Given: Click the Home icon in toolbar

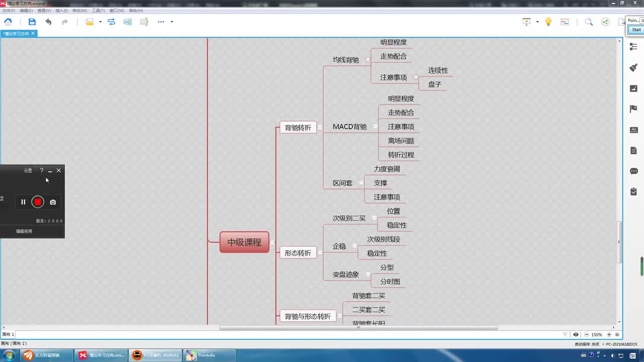Looking at the screenshot, I should click(8, 22).
